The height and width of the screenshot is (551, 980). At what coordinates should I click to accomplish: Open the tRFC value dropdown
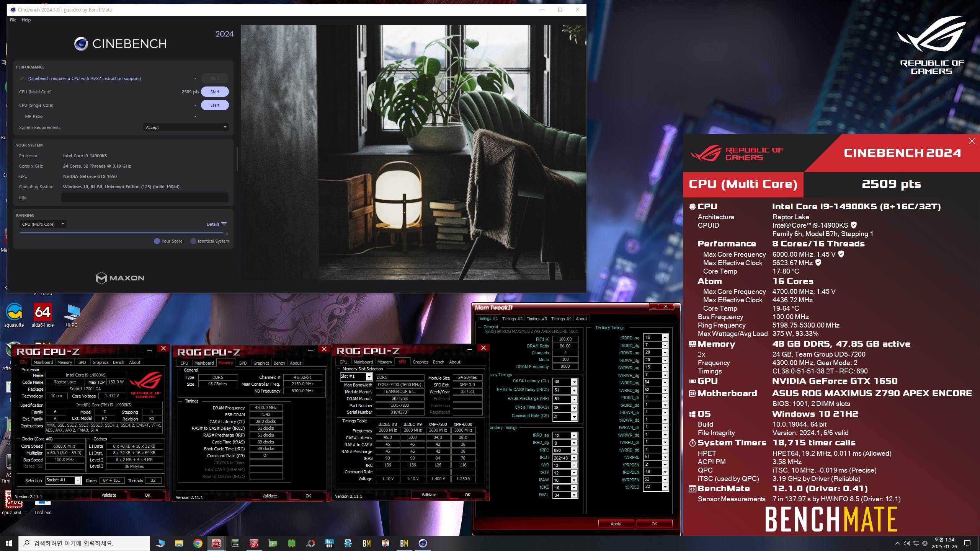tap(574, 450)
